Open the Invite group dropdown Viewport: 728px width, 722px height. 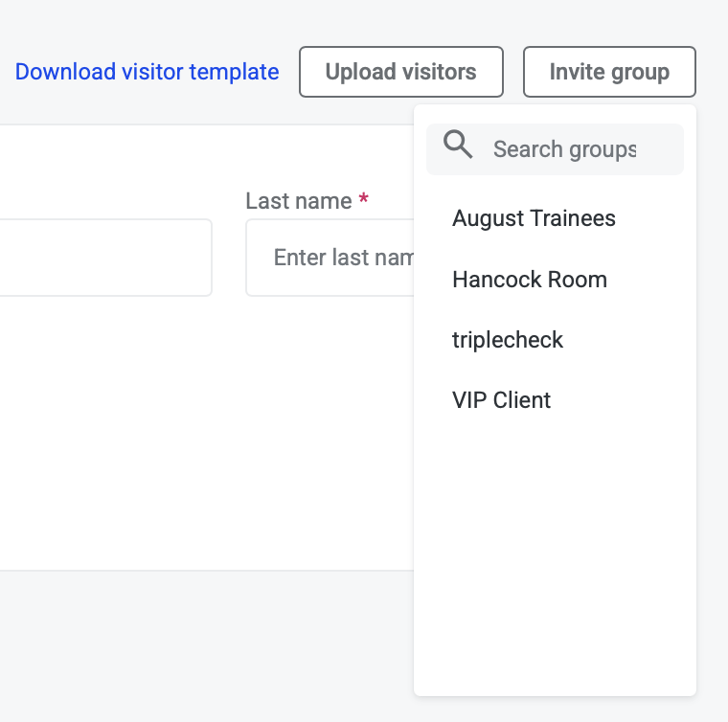609,72
